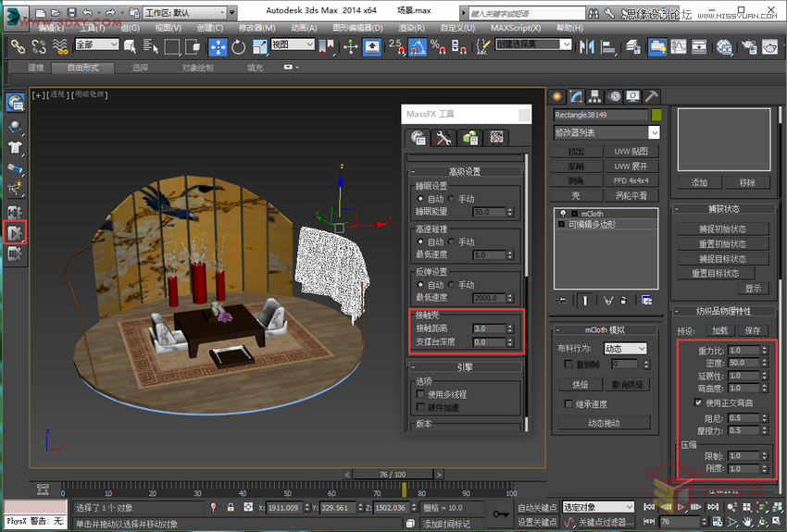Click the time slider at 76 / 100
Image resolution: width=787 pixels, height=532 pixels.
pyautogui.click(x=393, y=474)
